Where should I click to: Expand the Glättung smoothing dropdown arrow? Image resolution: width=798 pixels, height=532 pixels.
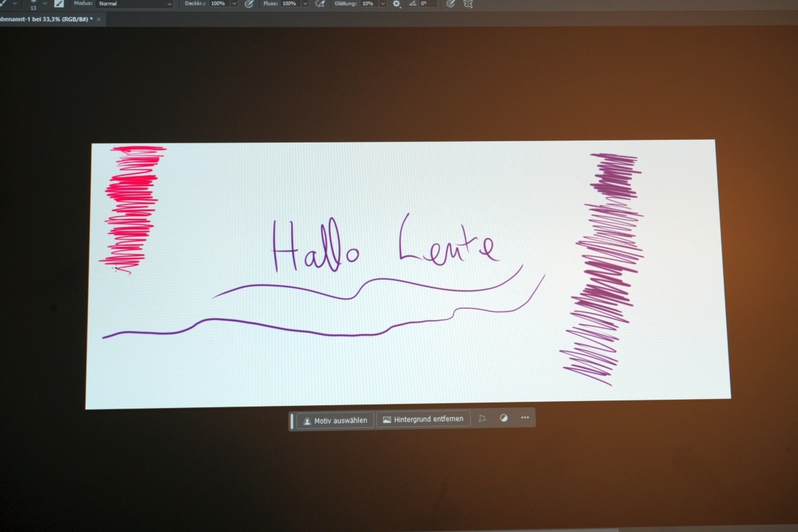(382, 3)
